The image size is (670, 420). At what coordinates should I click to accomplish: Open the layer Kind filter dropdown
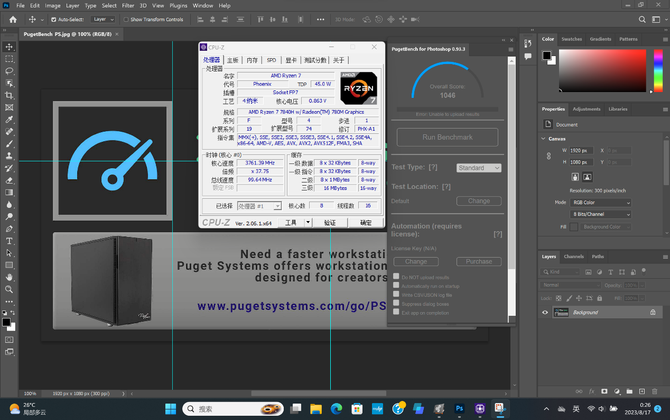(x=559, y=272)
